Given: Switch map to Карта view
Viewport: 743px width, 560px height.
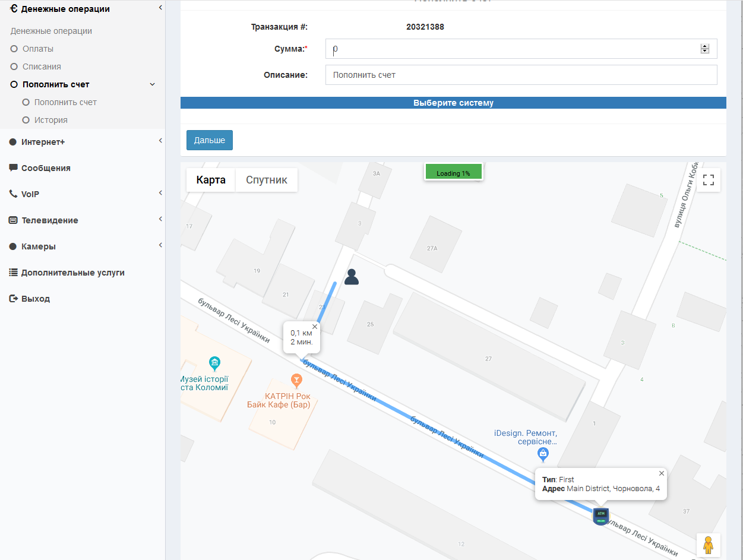Looking at the screenshot, I should pos(211,180).
